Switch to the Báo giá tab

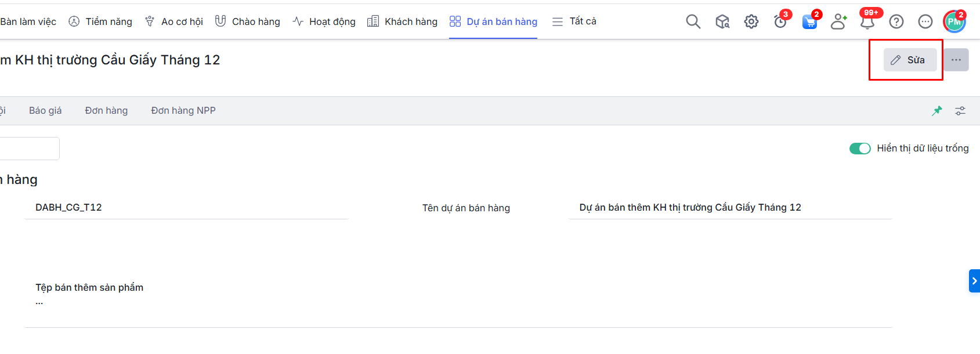coord(45,110)
